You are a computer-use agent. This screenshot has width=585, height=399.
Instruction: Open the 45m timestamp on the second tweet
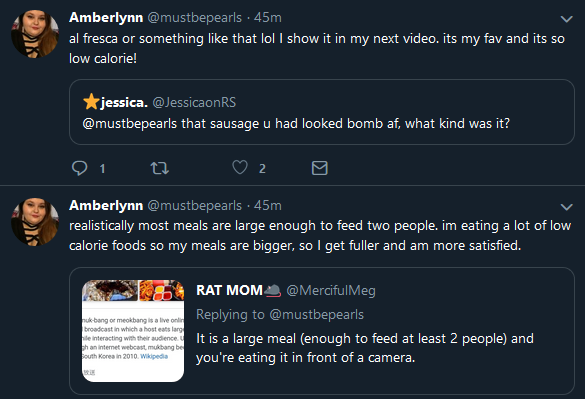[x=268, y=206]
